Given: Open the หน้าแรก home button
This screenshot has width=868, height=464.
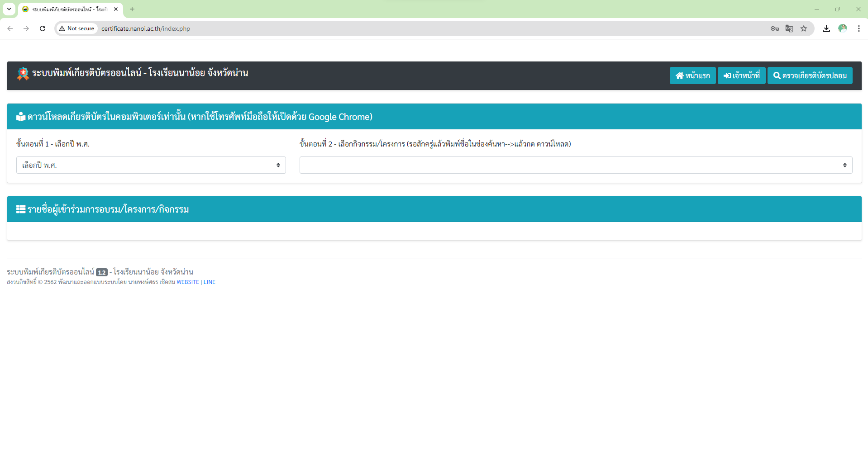Looking at the screenshot, I should pyautogui.click(x=692, y=76).
